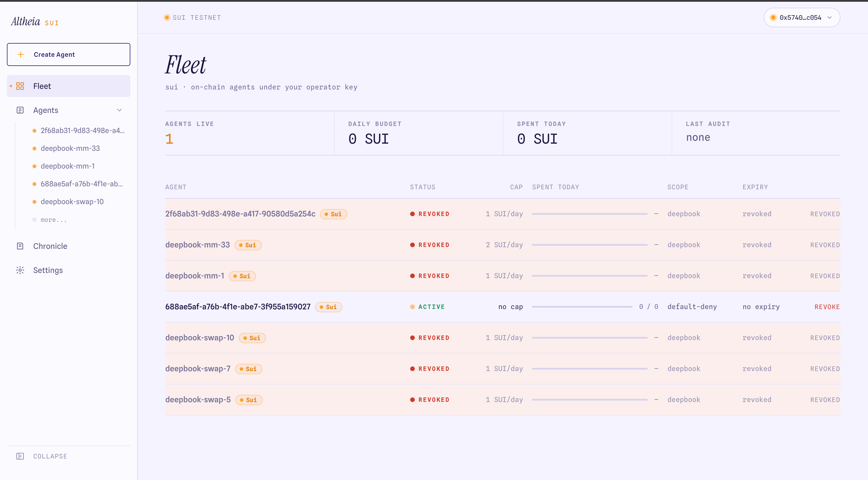Click the plus icon in Create Agent
This screenshot has height=480, width=868.
[x=21, y=54]
